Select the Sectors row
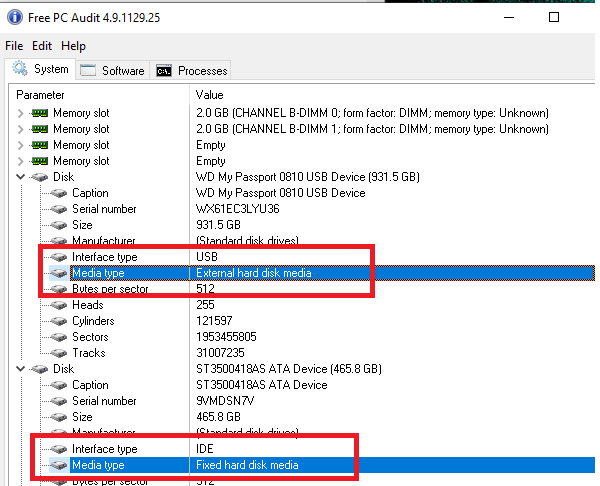Viewport: 600px width, 486px height. [302, 337]
